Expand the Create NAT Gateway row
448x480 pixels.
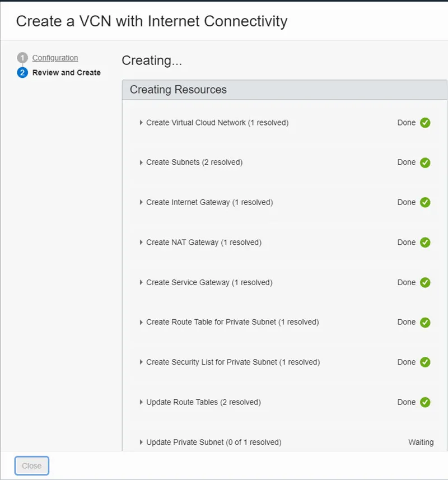tap(142, 243)
